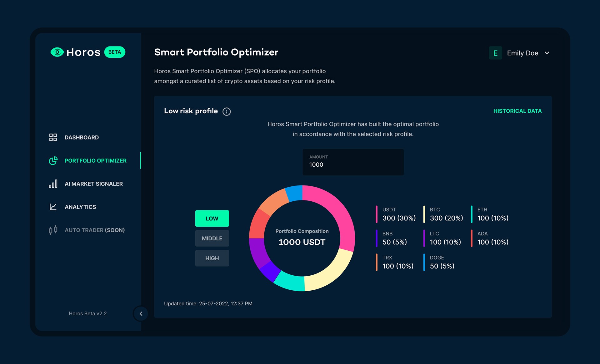Click the AI Market Signaler bars icon
600x364 pixels.
[x=53, y=184]
